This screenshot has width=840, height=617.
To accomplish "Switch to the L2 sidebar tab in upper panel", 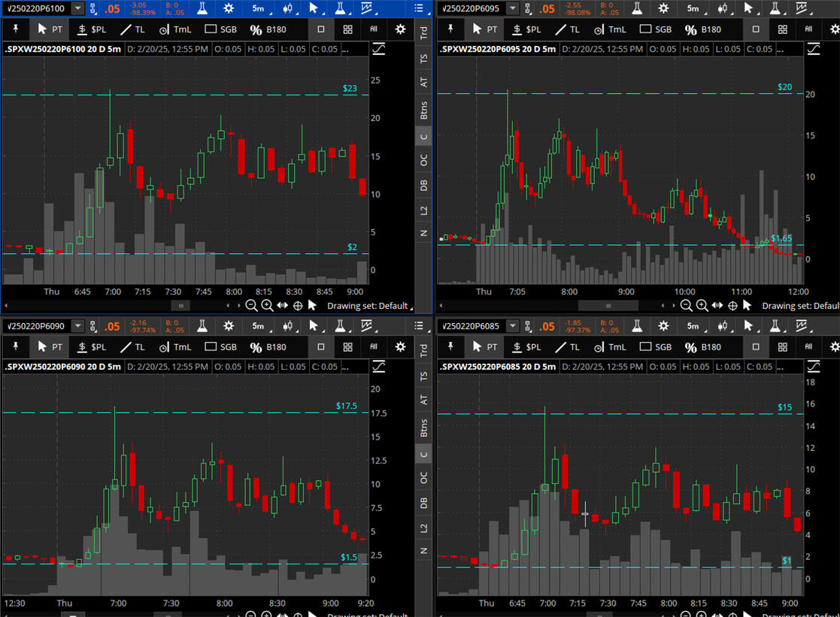I will (x=424, y=211).
